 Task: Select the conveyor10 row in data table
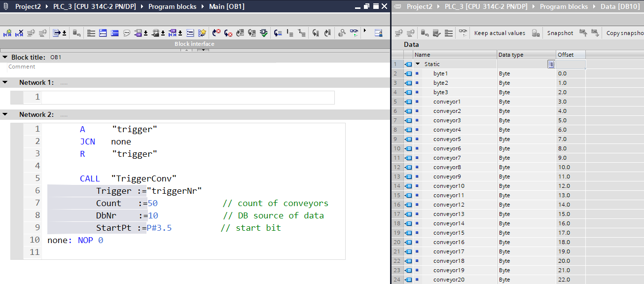pyautogui.click(x=448, y=186)
